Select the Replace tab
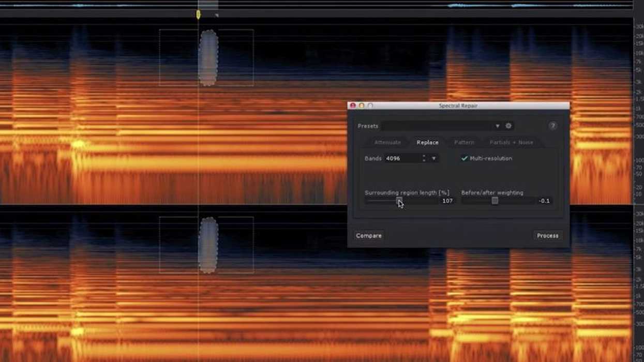 [427, 142]
